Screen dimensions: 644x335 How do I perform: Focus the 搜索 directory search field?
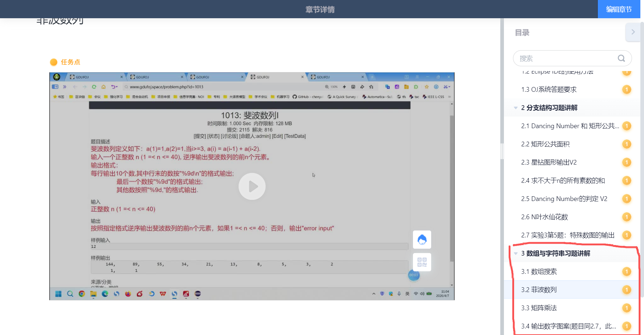click(x=566, y=58)
